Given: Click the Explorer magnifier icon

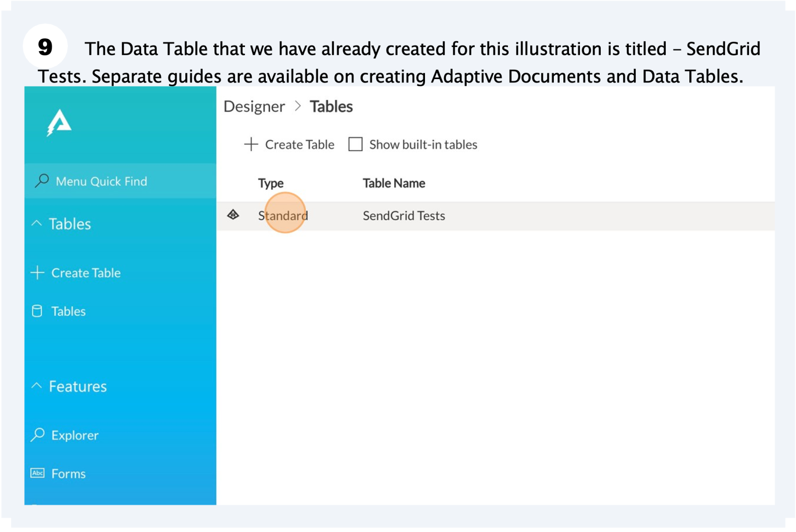Looking at the screenshot, I should 37,434.
